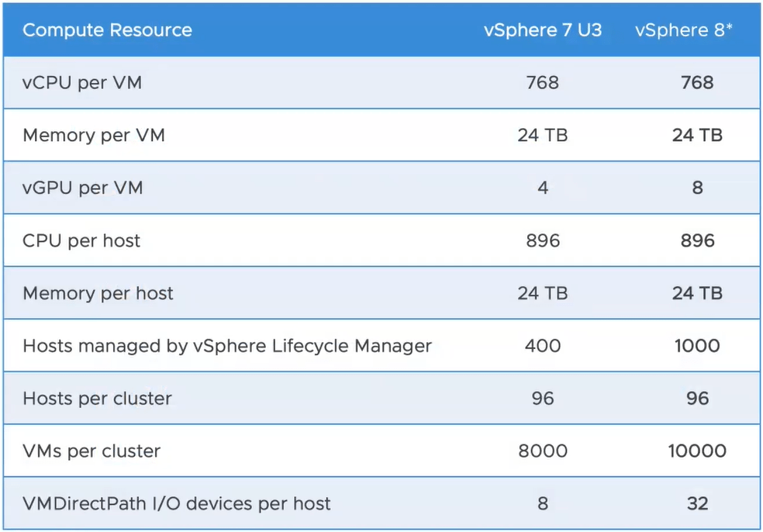Select the "CPU per host" row label

tap(81, 240)
